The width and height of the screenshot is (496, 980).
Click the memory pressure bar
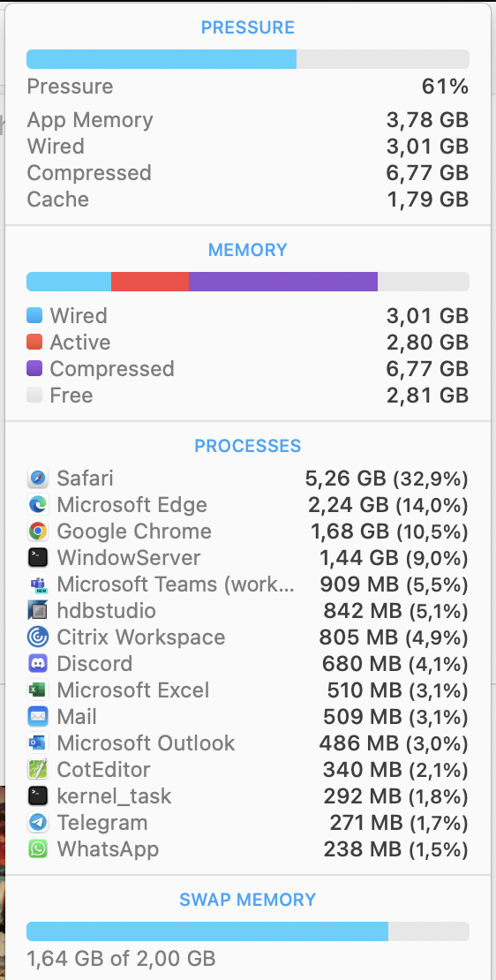(247, 59)
